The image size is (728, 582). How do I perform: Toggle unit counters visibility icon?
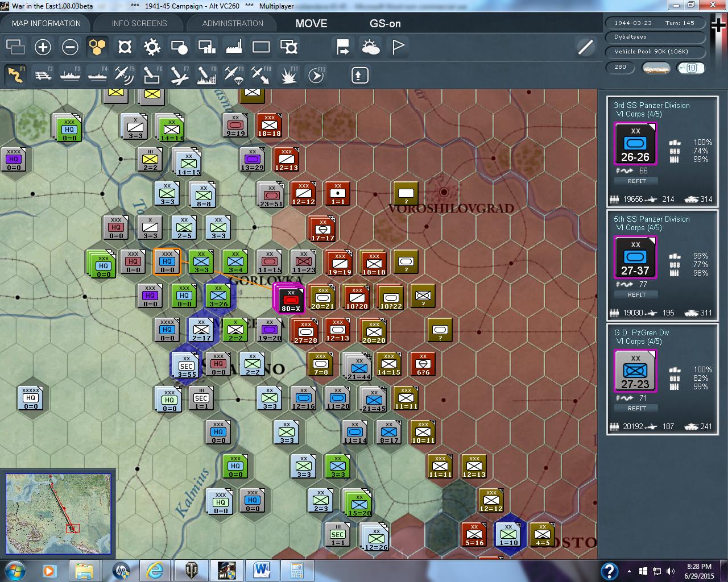pyautogui.click(x=15, y=47)
